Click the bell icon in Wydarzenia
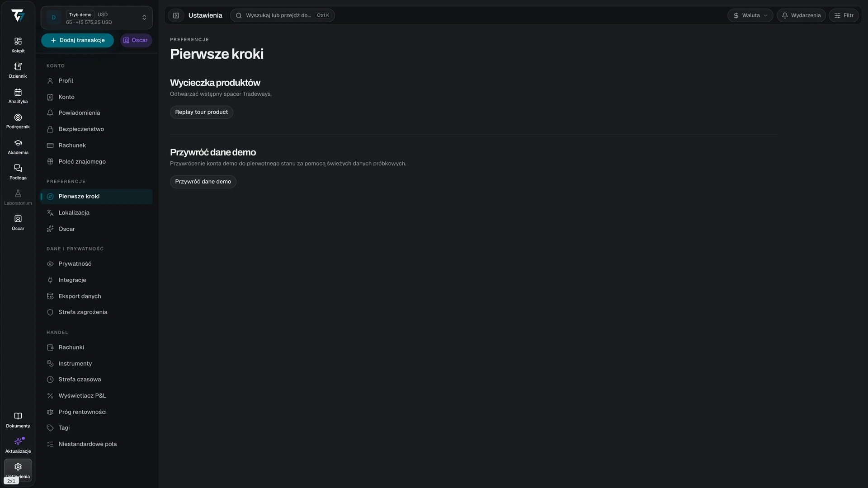Image resolution: width=868 pixels, height=488 pixels. pos(785,15)
